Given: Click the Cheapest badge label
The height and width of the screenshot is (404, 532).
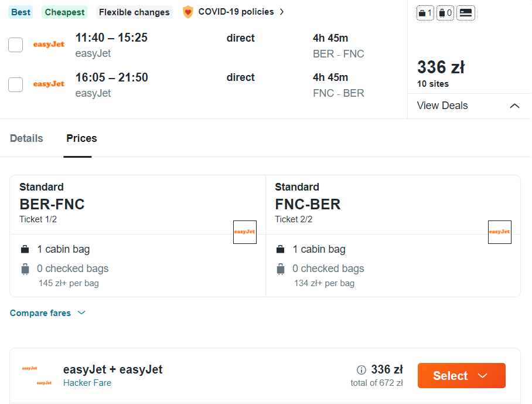Looking at the screenshot, I should pyautogui.click(x=64, y=12).
